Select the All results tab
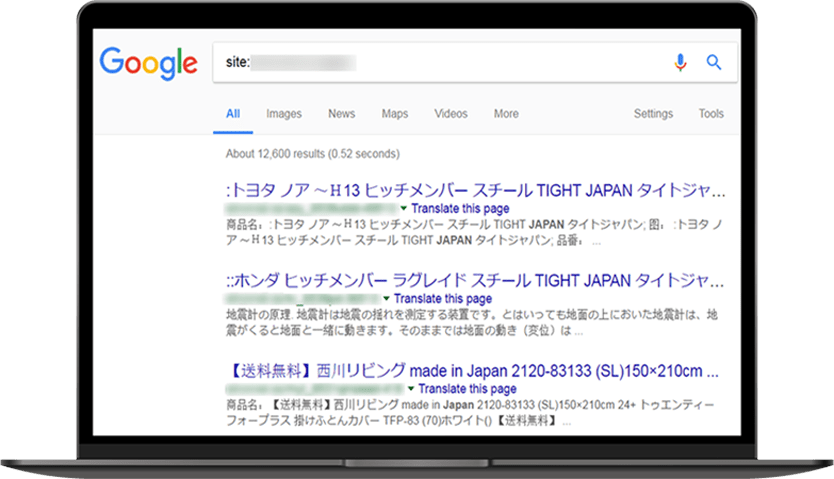The image size is (834, 479). pyautogui.click(x=233, y=114)
